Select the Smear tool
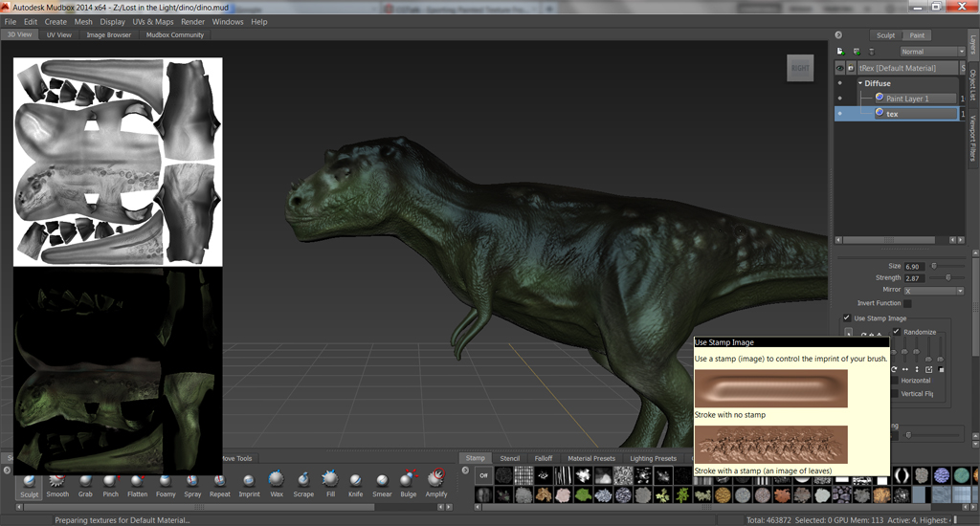 [382, 486]
